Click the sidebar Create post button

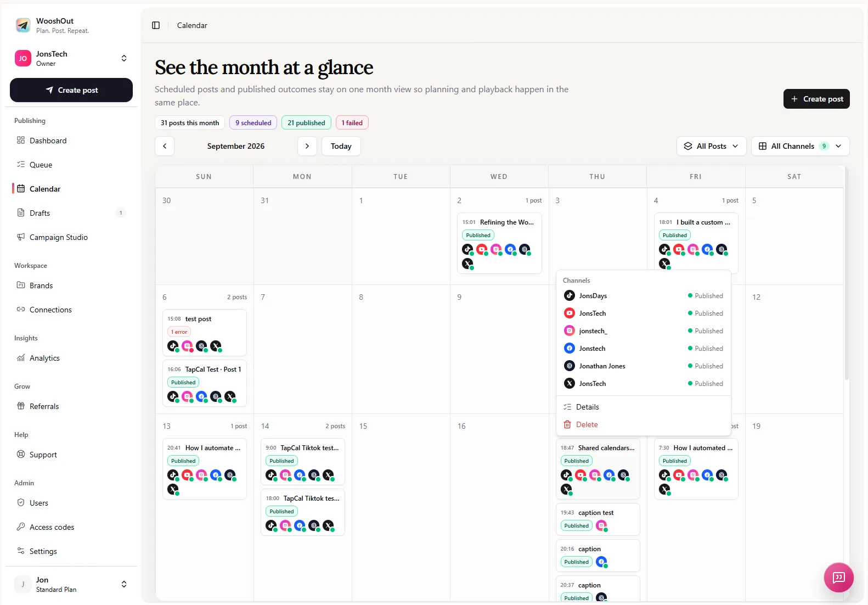[x=71, y=90]
